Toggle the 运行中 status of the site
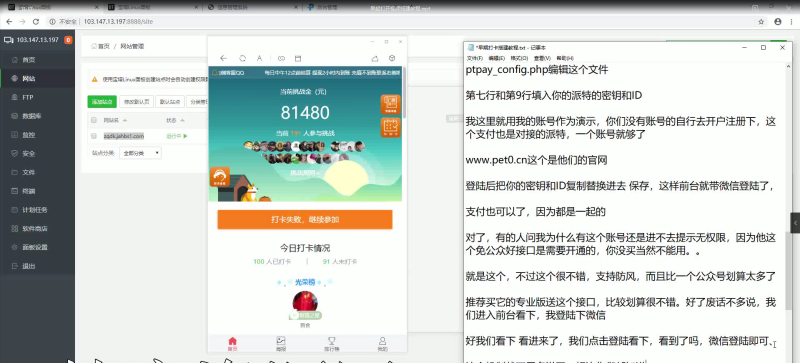The width and height of the screenshot is (800, 363). click(177, 136)
